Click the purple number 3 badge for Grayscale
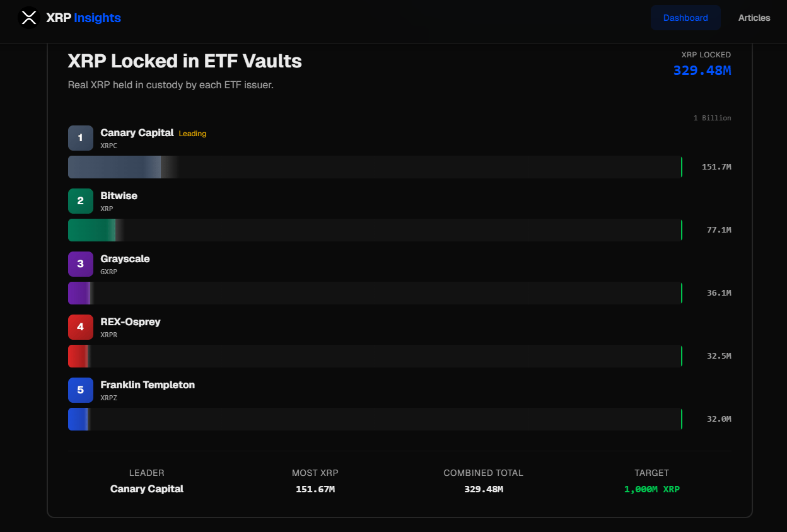This screenshot has width=787, height=532. point(80,263)
